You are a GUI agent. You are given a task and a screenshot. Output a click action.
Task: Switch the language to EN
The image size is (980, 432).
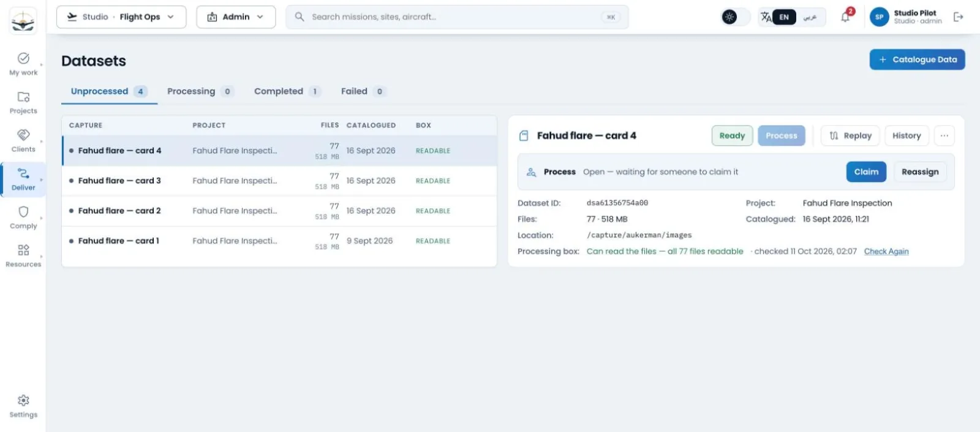784,17
